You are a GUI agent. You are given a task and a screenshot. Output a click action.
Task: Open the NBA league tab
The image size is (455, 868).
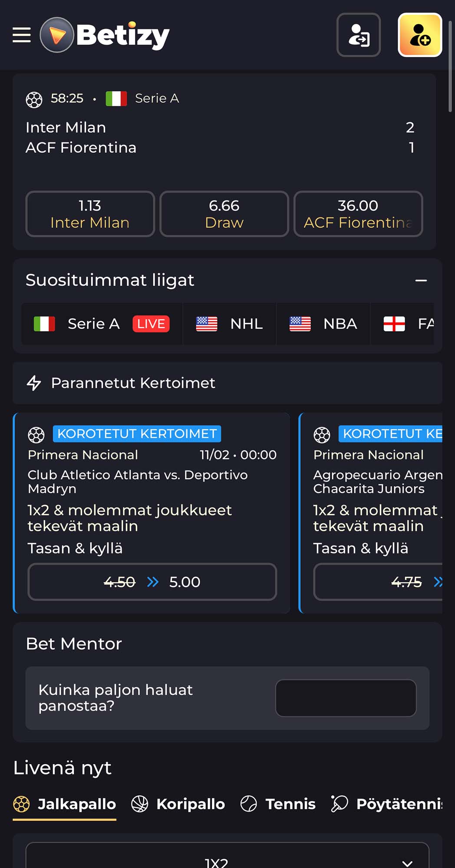pos(323,324)
